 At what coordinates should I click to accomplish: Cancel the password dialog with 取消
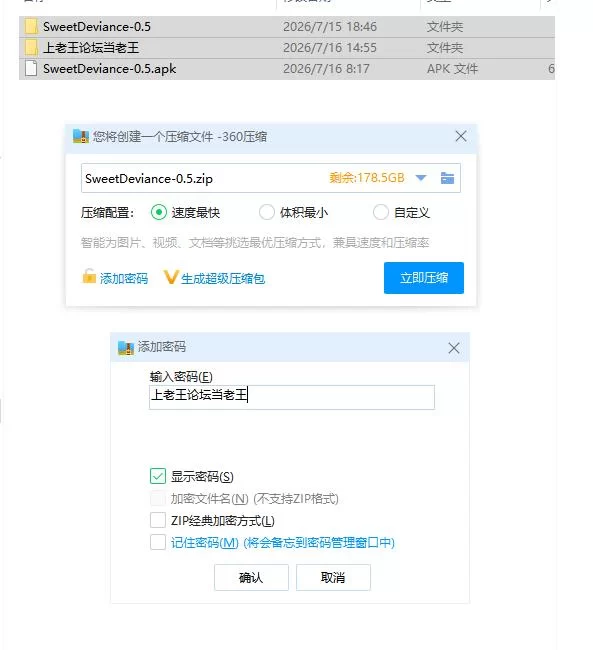coord(333,577)
